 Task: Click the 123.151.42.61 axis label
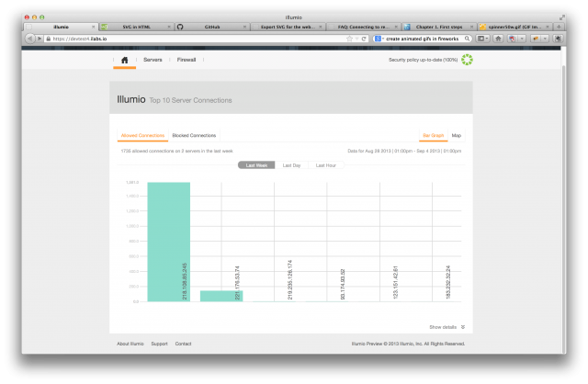click(x=395, y=282)
